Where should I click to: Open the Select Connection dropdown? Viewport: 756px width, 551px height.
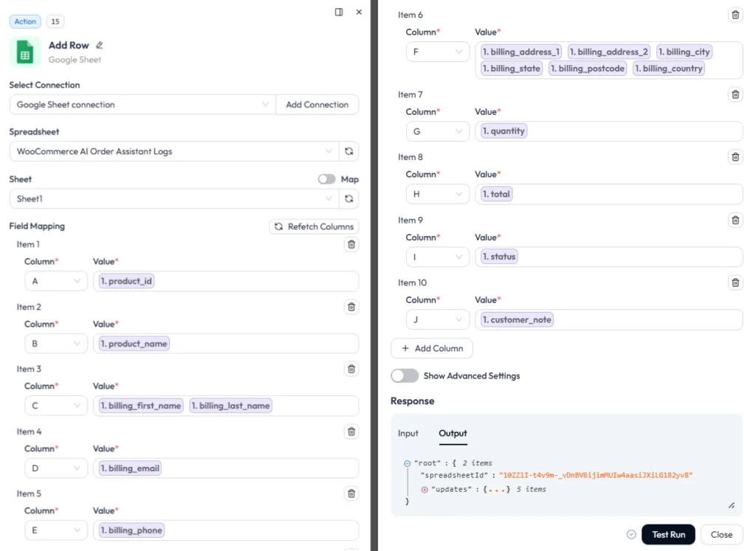(x=142, y=105)
